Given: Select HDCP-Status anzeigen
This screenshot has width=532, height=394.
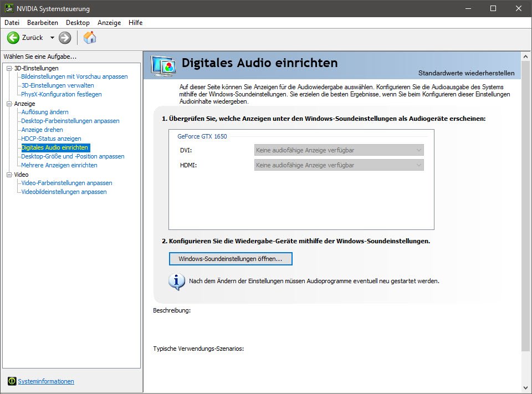Looking at the screenshot, I should pyautogui.click(x=51, y=139).
